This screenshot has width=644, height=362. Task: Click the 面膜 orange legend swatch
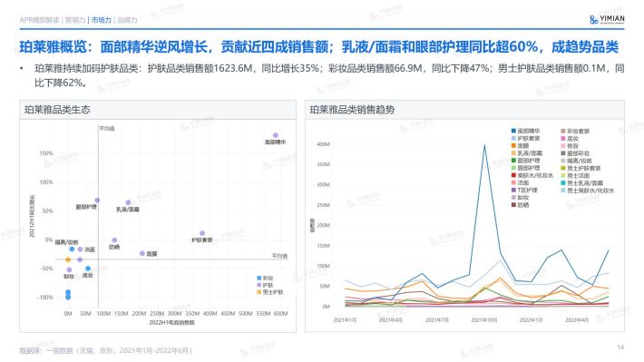(x=513, y=145)
